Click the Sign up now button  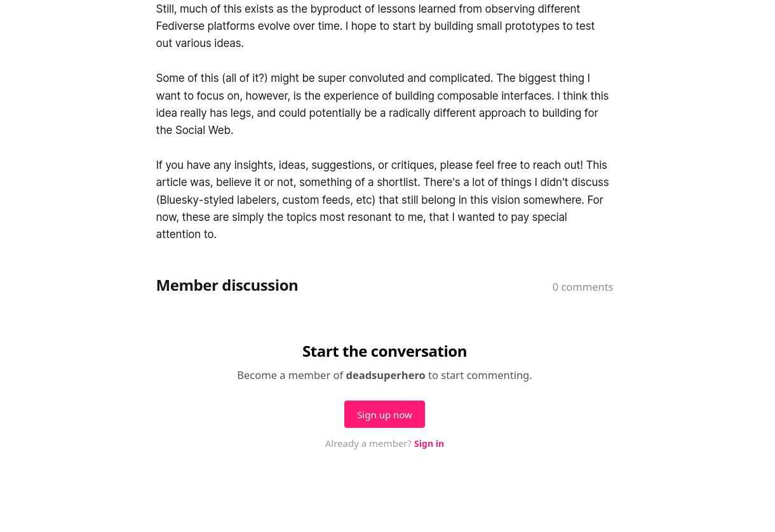(x=384, y=415)
